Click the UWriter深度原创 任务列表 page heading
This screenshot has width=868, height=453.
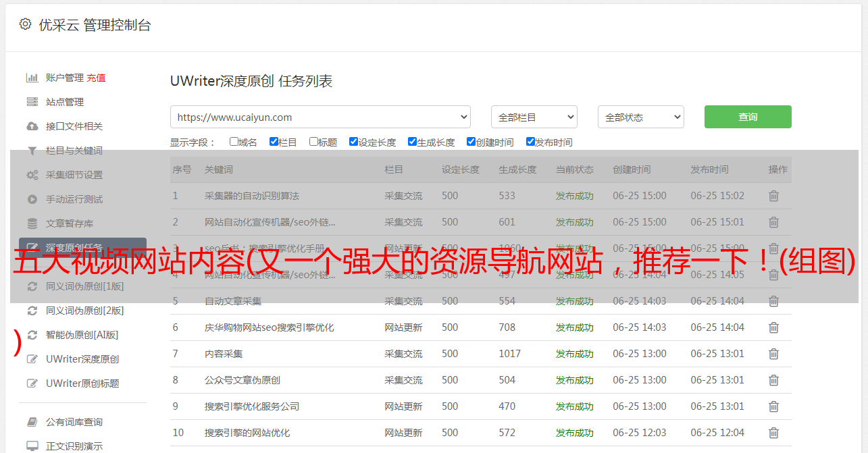(x=251, y=81)
